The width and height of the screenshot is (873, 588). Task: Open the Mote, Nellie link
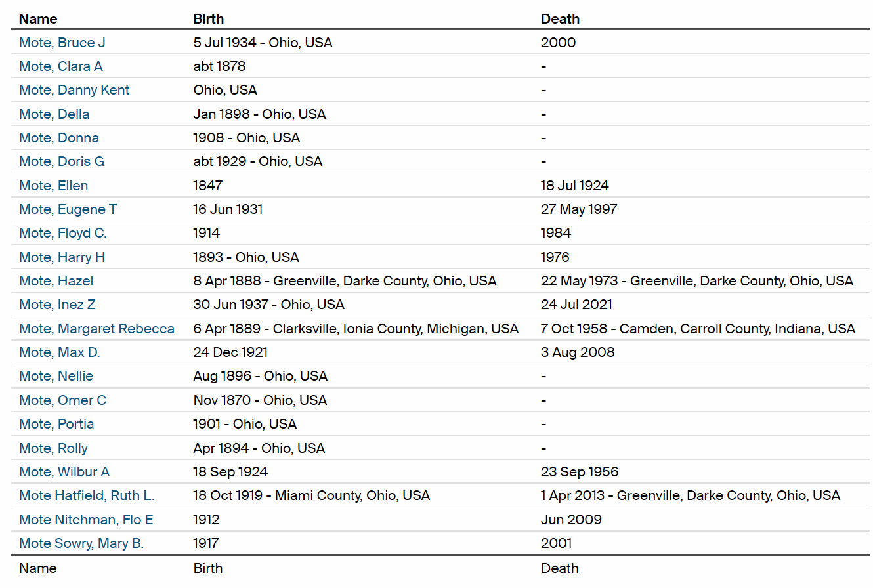[56, 376]
